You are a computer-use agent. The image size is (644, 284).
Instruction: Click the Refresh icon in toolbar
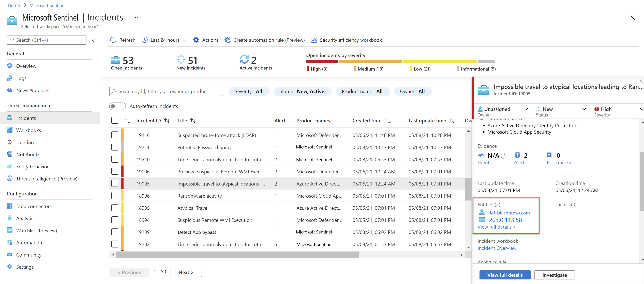pyautogui.click(x=113, y=40)
